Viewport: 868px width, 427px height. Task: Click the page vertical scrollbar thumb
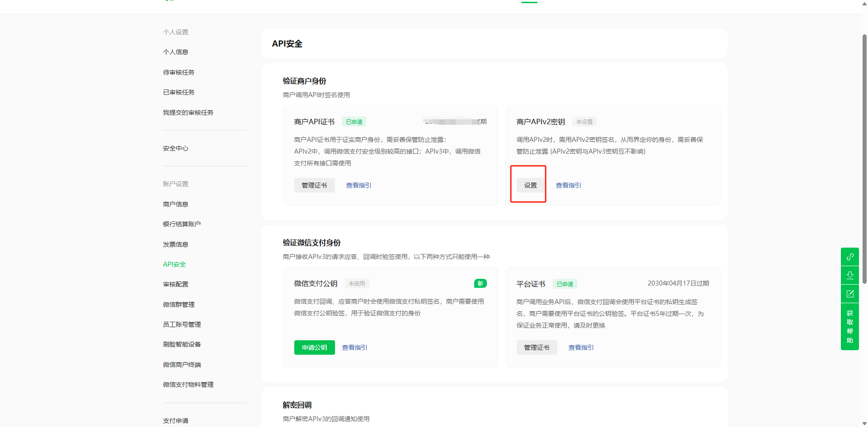click(x=864, y=158)
